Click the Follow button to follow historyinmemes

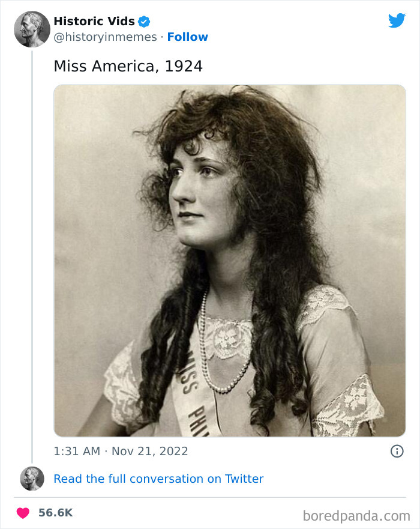(188, 37)
